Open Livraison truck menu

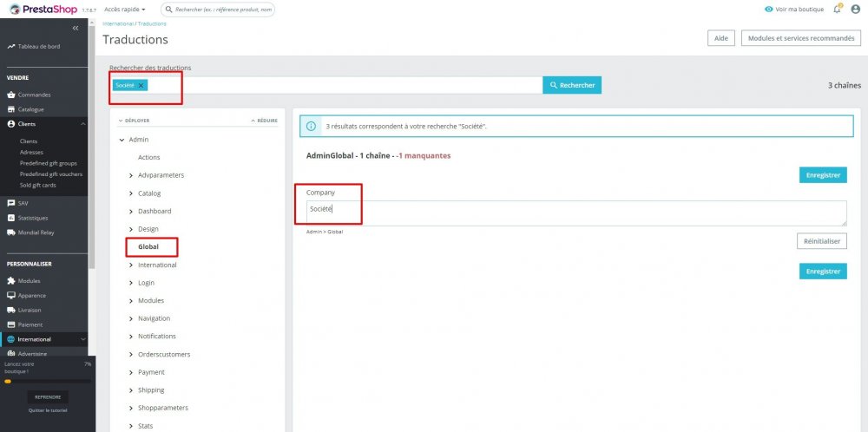coord(24,311)
